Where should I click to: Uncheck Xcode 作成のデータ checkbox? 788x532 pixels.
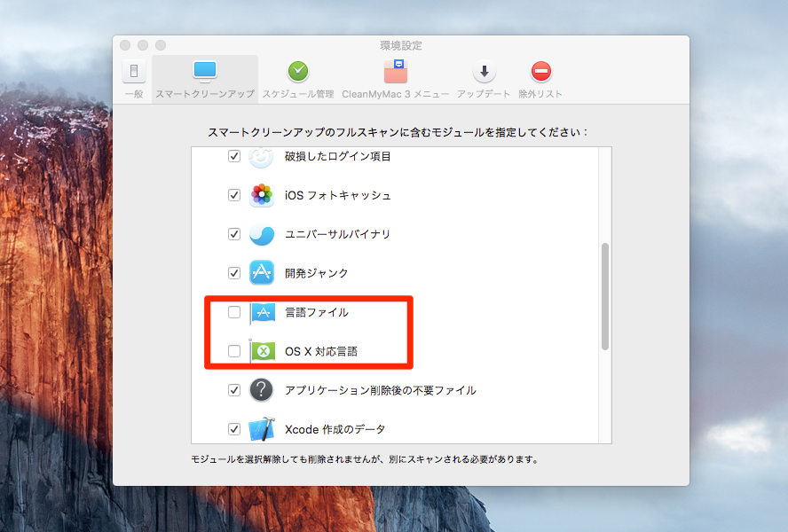[234, 429]
